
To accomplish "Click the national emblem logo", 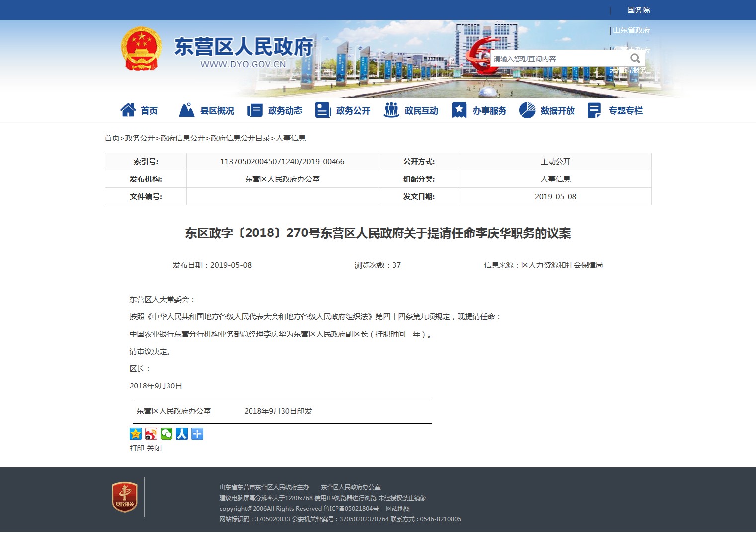I will 141,49.
